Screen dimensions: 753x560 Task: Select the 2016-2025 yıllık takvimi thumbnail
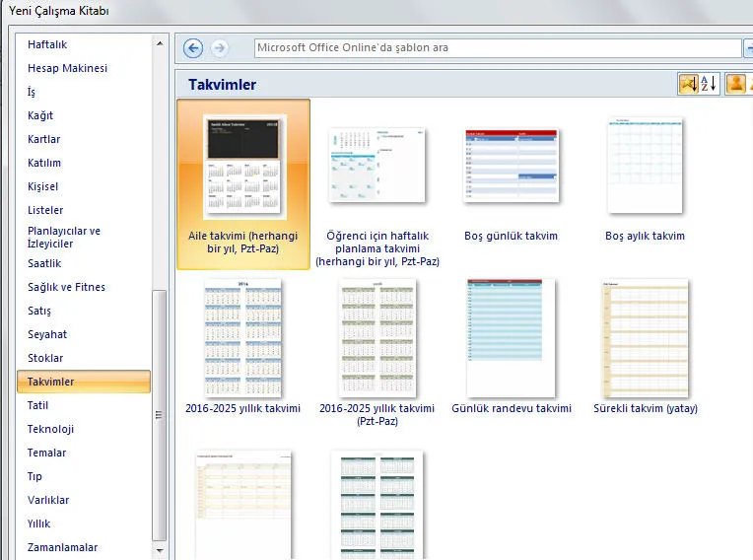pos(242,338)
